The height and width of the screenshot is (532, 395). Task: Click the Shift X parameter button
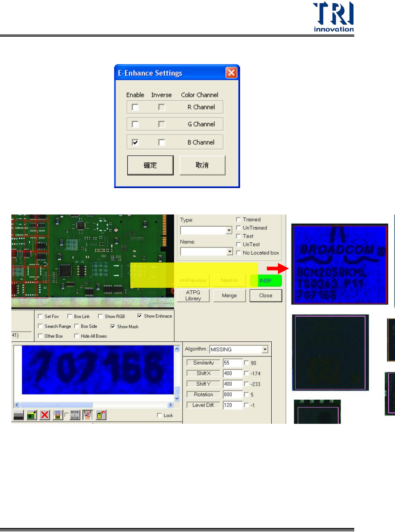coord(203,373)
